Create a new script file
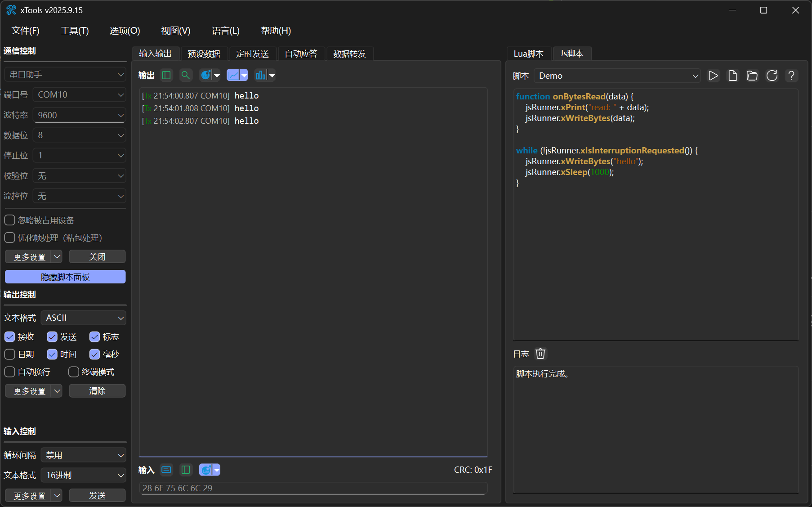This screenshot has height=507, width=812. (733, 76)
